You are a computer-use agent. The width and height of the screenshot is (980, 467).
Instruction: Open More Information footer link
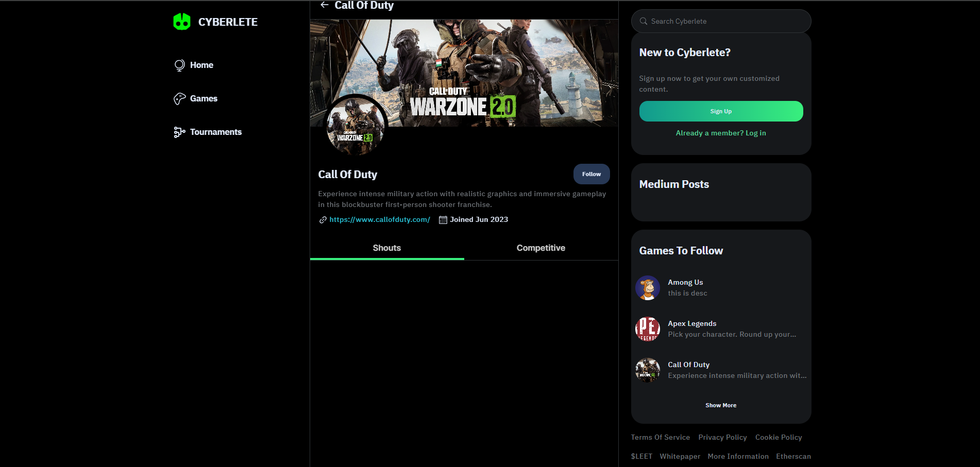(x=738, y=456)
